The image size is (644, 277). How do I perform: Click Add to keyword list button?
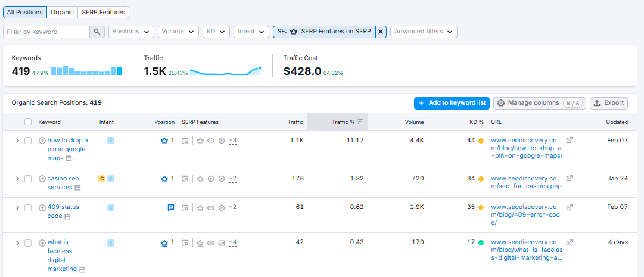tap(452, 102)
